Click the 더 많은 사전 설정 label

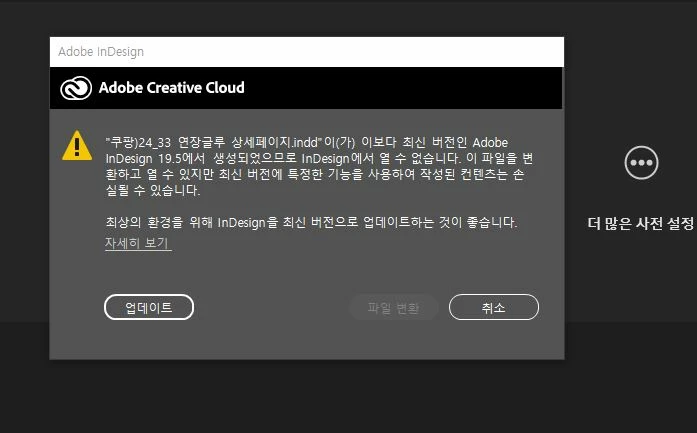tap(641, 223)
